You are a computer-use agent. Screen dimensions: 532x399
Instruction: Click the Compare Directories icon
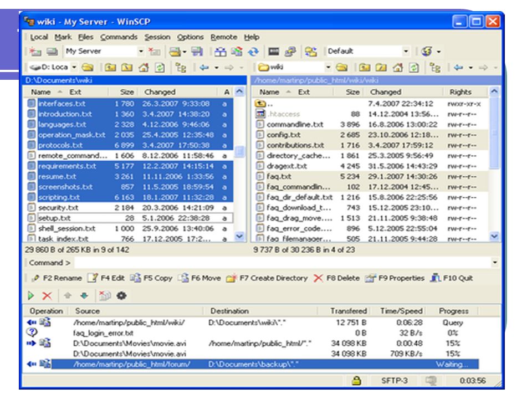[220, 52]
